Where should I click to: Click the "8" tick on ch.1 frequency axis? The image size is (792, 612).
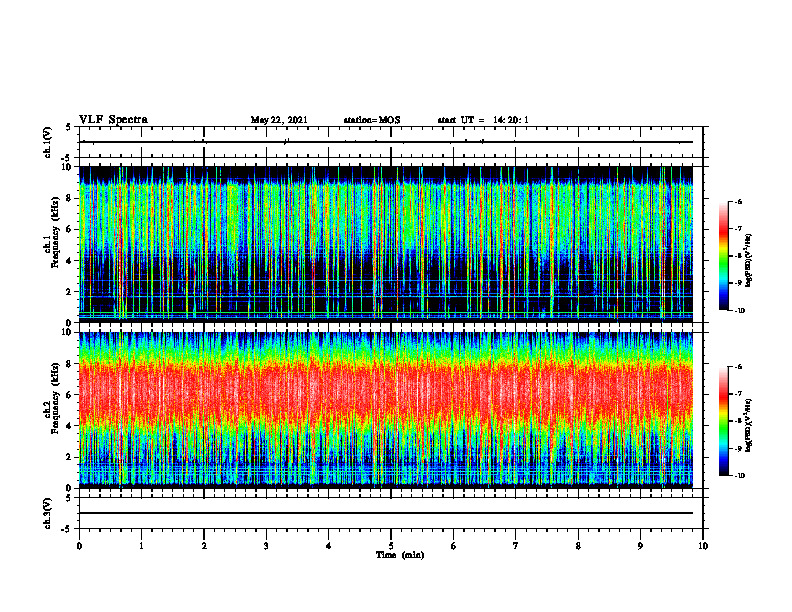[70, 198]
